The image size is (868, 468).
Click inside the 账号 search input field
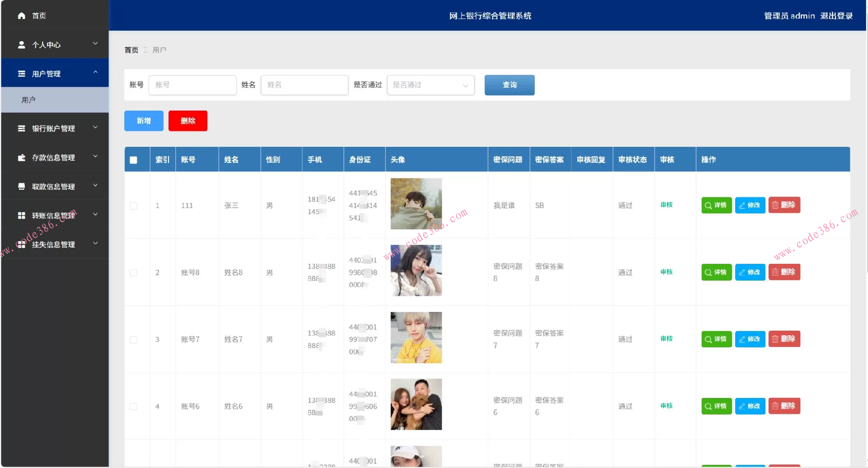coord(192,85)
